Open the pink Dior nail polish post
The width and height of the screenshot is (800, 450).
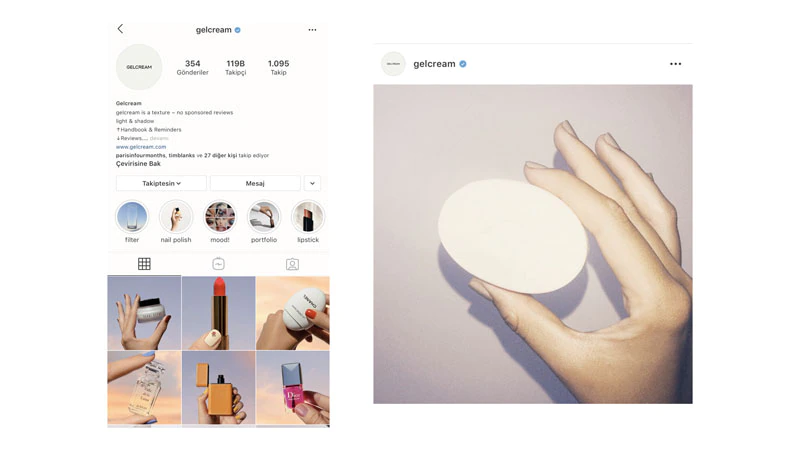point(293,387)
